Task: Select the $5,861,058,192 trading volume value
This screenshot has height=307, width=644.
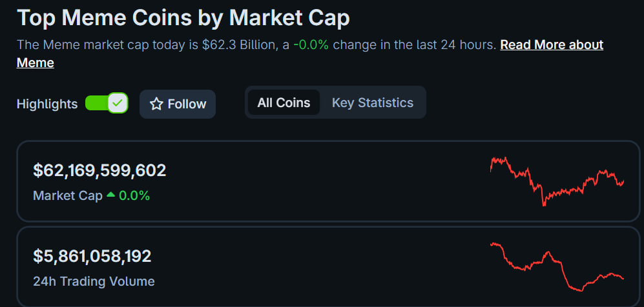Action: click(x=92, y=256)
